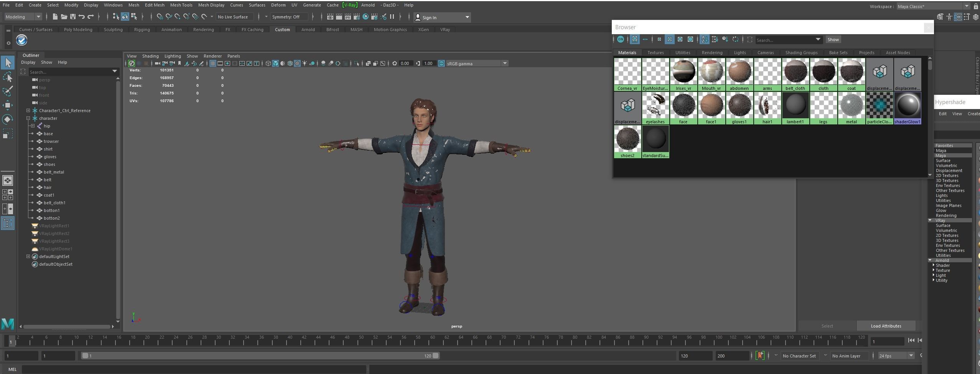
Task: Click the Load Attributes button
Action: coord(886,326)
